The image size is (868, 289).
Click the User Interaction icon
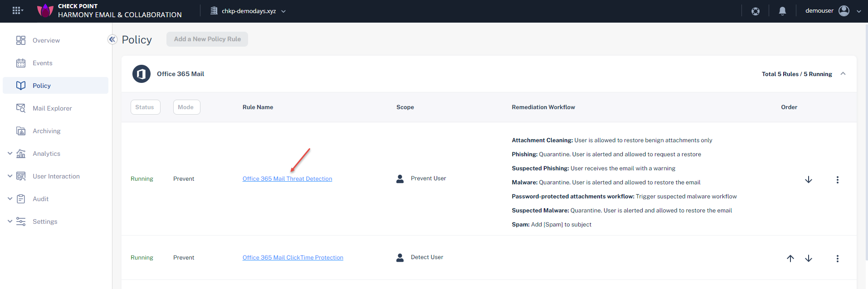[x=21, y=176]
